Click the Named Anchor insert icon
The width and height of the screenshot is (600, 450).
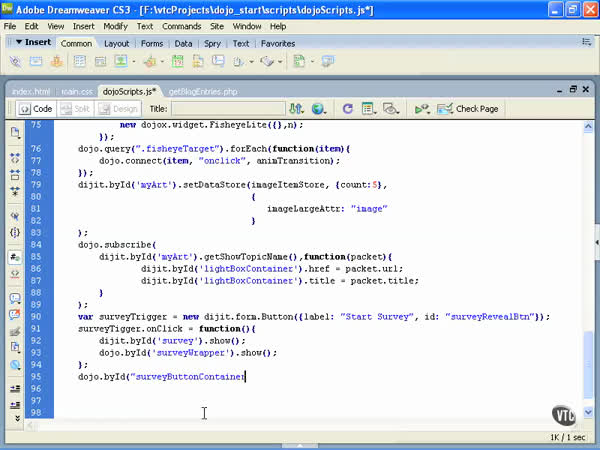coord(57,62)
